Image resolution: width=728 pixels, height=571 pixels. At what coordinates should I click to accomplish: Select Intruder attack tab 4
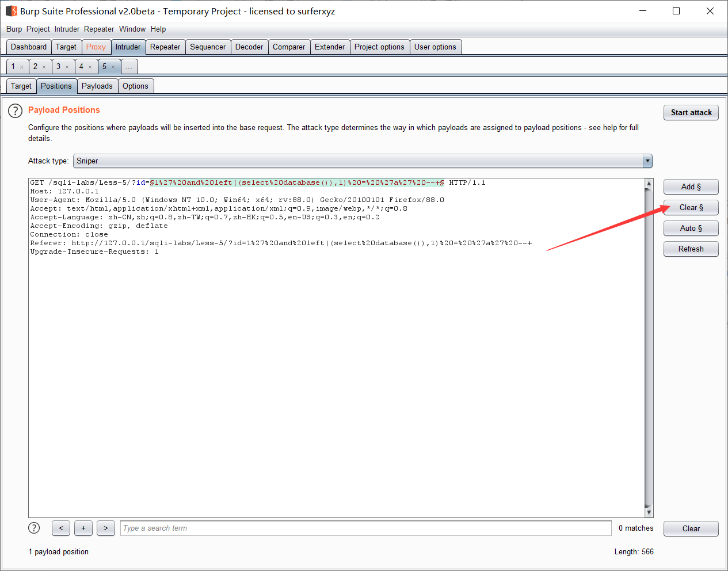81,67
